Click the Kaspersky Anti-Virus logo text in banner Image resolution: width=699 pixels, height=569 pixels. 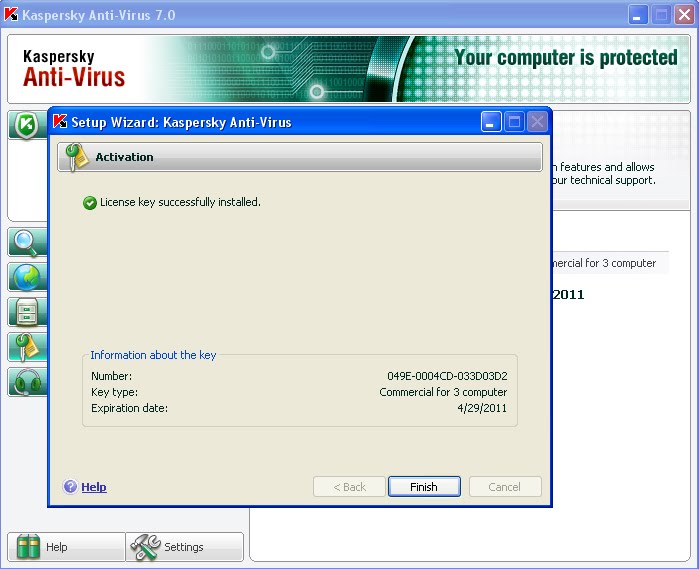click(x=74, y=68)
